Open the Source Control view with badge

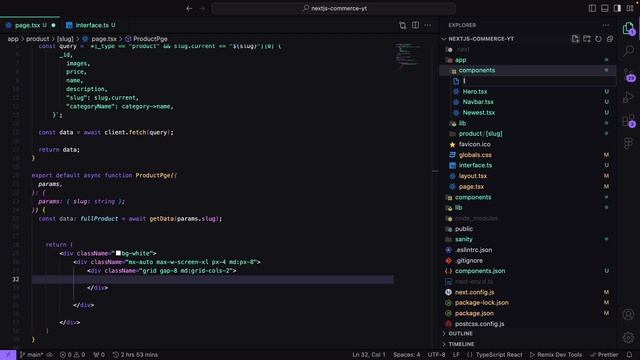(x=629, y=74)
